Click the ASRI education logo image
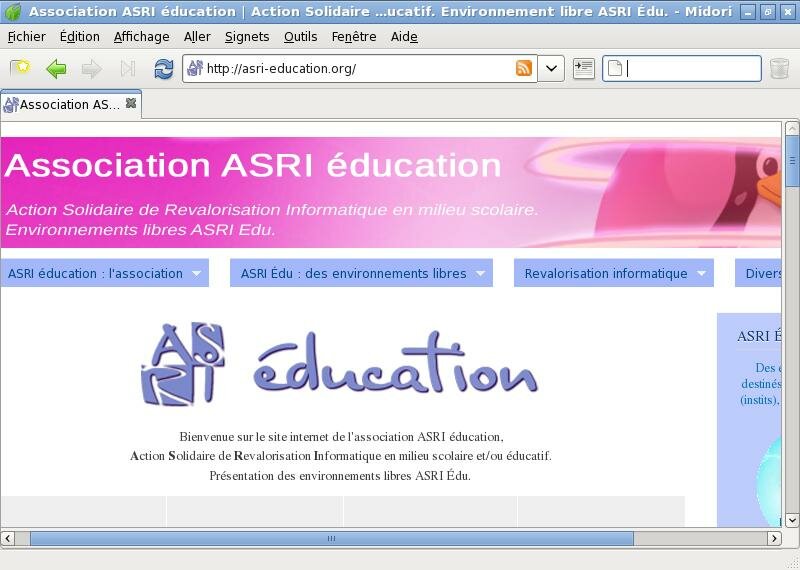Image resolution: width=800 pixels, height=570 pixels. tap(339, 364)
